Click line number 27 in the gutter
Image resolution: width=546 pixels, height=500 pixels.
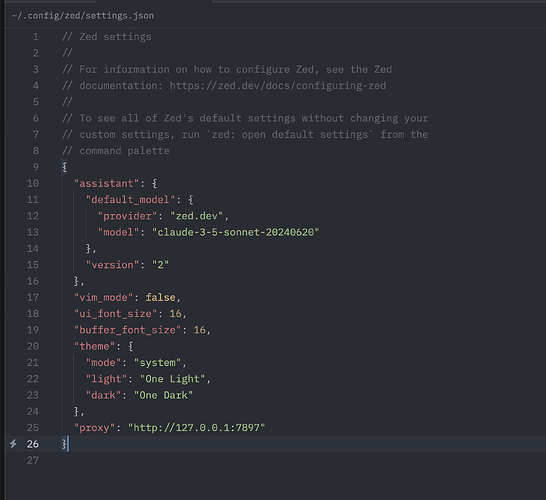tap(33, 460)
